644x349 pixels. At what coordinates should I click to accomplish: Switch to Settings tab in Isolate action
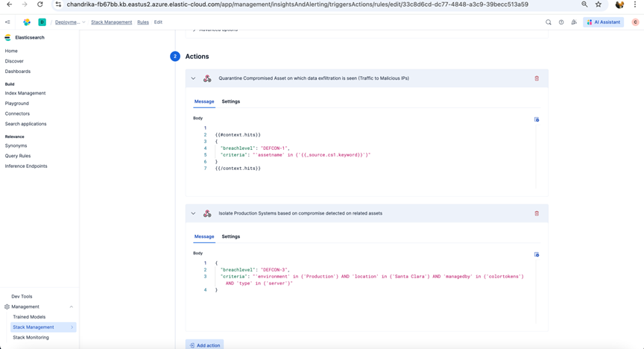coord(230,236)
